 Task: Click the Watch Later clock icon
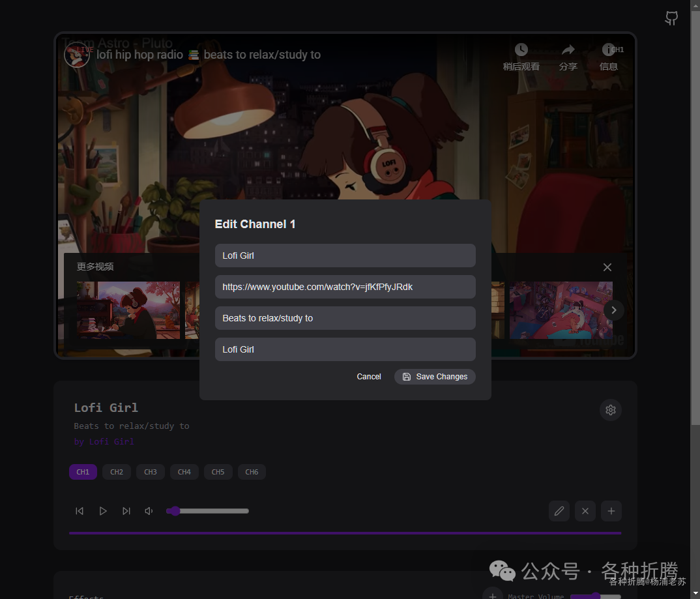(521, 50)
